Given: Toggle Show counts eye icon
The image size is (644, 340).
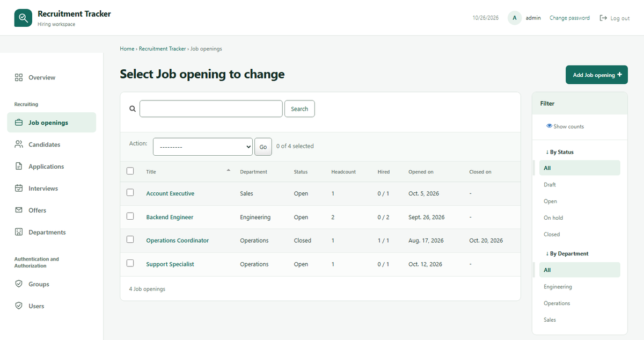Looking at the screenshot, I should pyautogui.click(x=549, y=126).
